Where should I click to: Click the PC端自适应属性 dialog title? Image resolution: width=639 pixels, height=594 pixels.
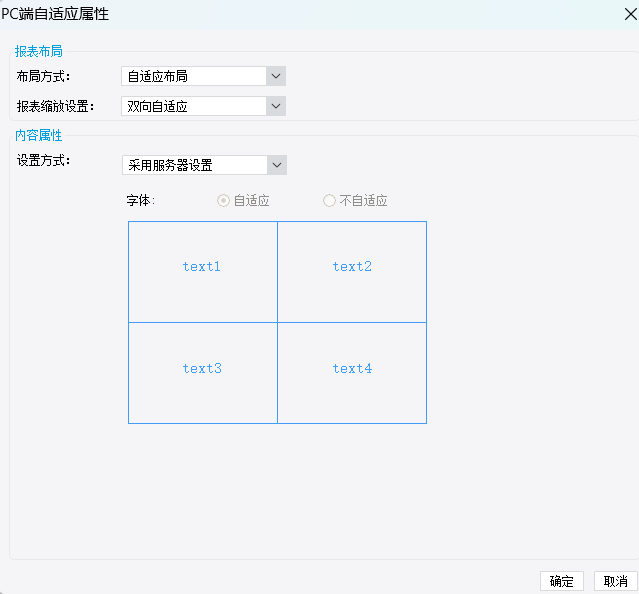(x=55, y=14)
